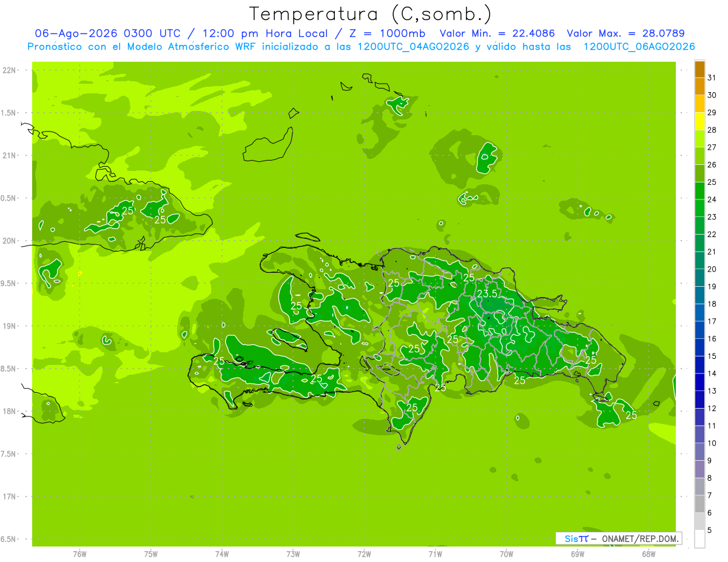The image size is (728, 562).
Task: Click the '21N' latitude axis label
Action: tap(9, 155)
